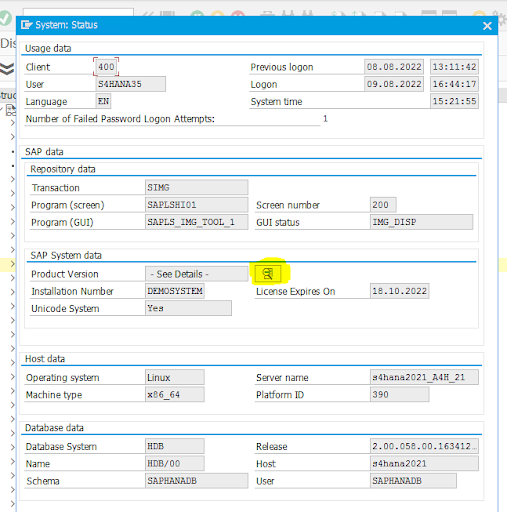Screen dimensions: 507x512
Task: Click Machine type value x86_64
Action: 175,395
